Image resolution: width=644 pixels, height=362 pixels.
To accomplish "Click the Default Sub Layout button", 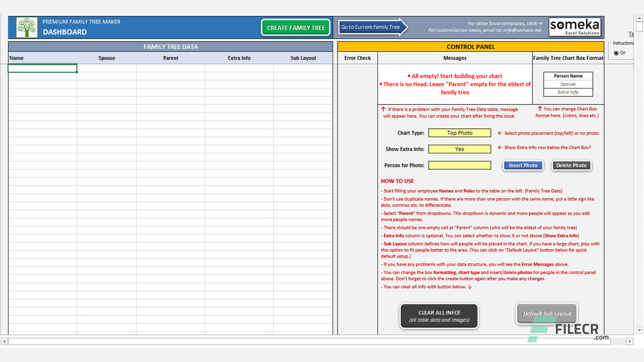I will click(x=547, y=314).
